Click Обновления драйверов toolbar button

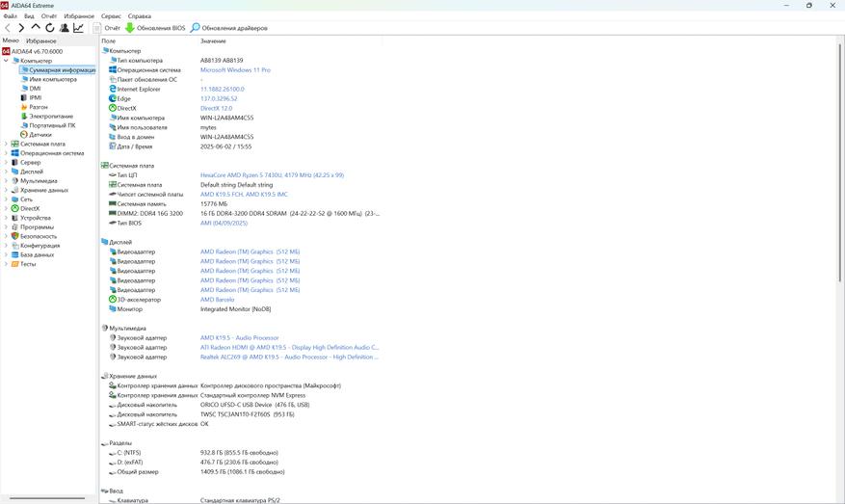click(x=229, y=28)
